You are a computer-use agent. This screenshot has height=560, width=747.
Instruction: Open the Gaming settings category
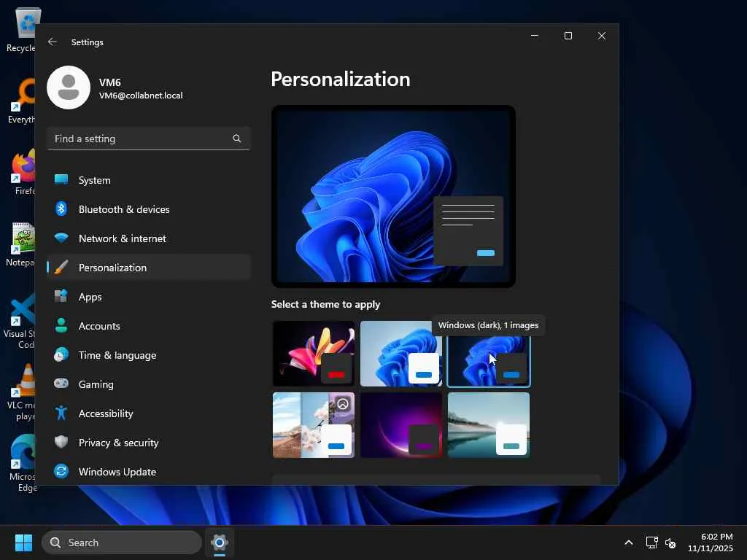click(149, 384)
